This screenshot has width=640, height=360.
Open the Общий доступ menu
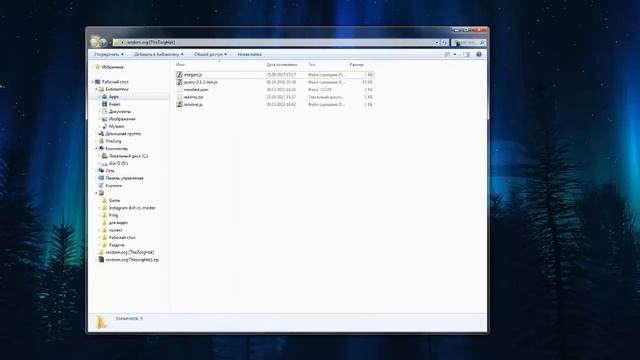coord(210,54)
